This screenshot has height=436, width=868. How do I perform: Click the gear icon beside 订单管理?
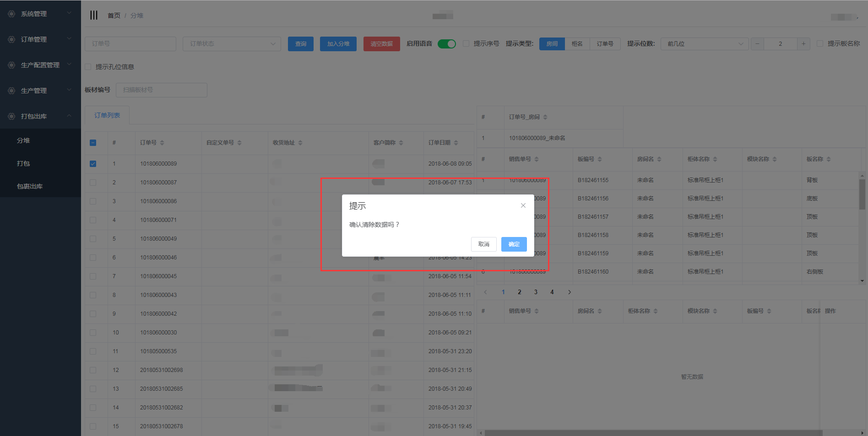(x=11, y=39)
